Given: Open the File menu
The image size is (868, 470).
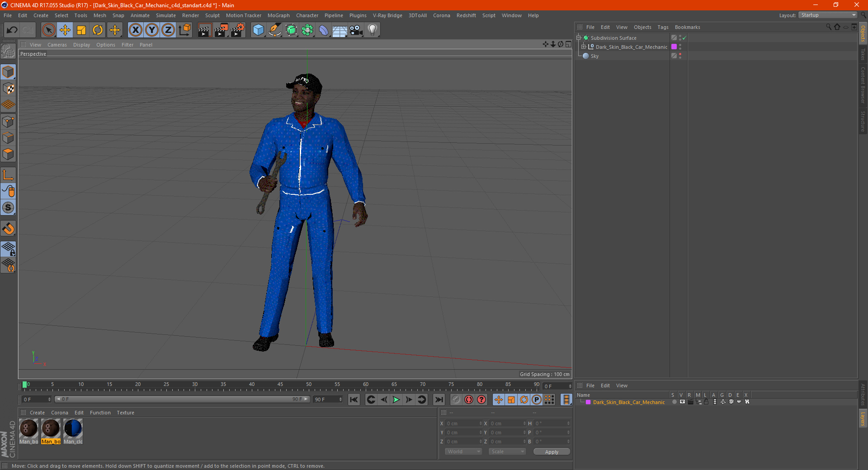Looking at the screenshot, I should (x=8, y=15).
